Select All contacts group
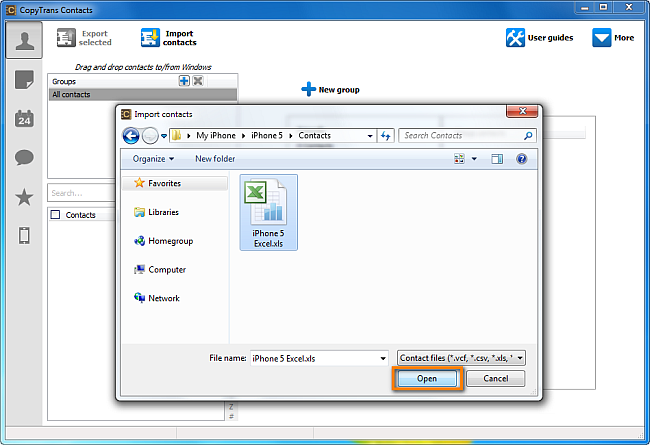The image size is (650, 445). (143, 95)
